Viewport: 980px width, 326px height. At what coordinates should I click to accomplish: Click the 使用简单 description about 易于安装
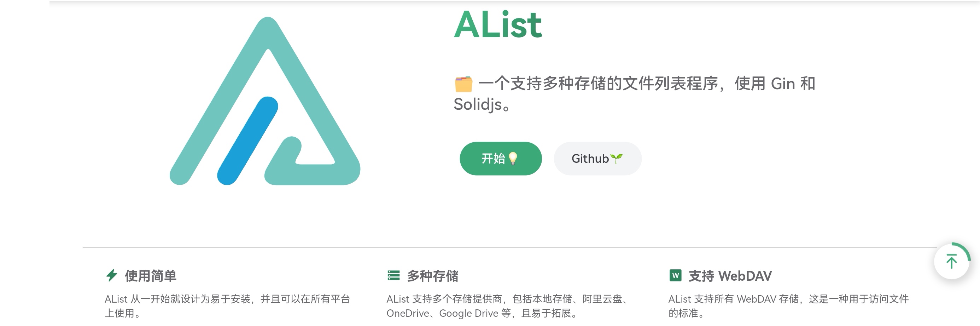click(227, 306)
